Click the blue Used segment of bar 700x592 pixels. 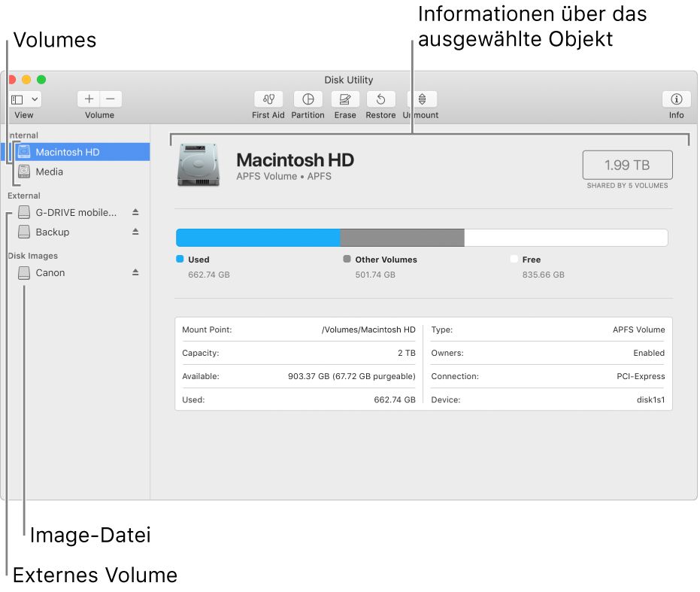[258, 238]
